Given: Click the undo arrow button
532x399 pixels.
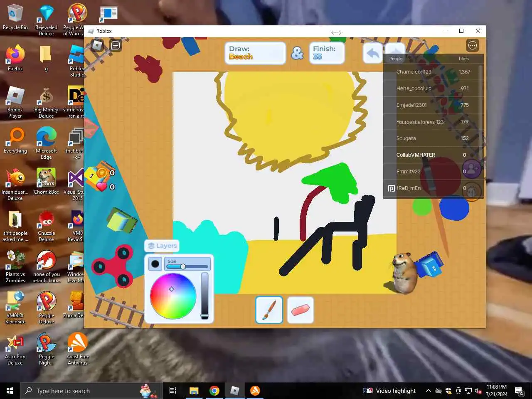Looking at the screenshot, I should pyautogui.click(x=373, y=53).
